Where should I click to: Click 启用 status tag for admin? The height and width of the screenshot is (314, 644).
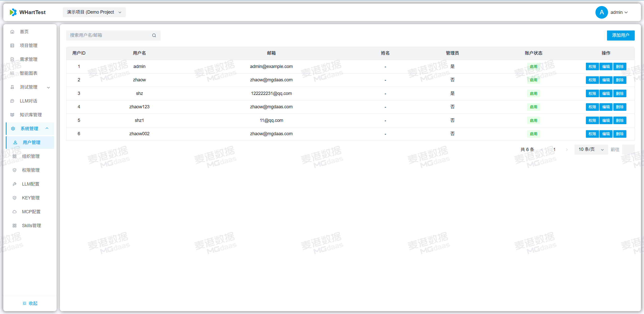click(x=533, y=67)
